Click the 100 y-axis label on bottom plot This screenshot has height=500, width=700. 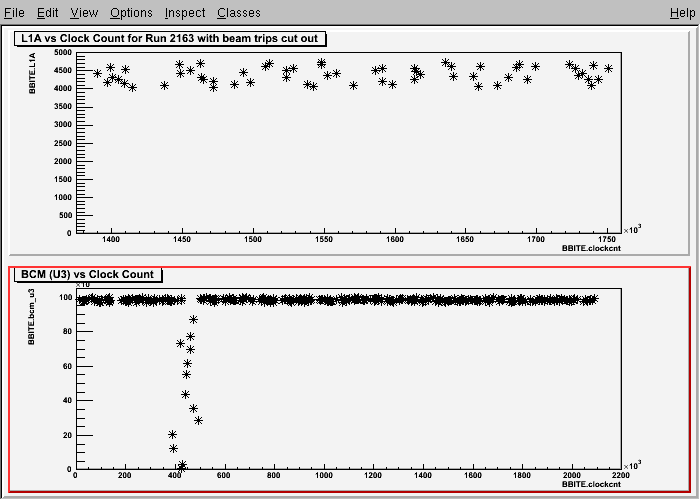coord(65,298)
